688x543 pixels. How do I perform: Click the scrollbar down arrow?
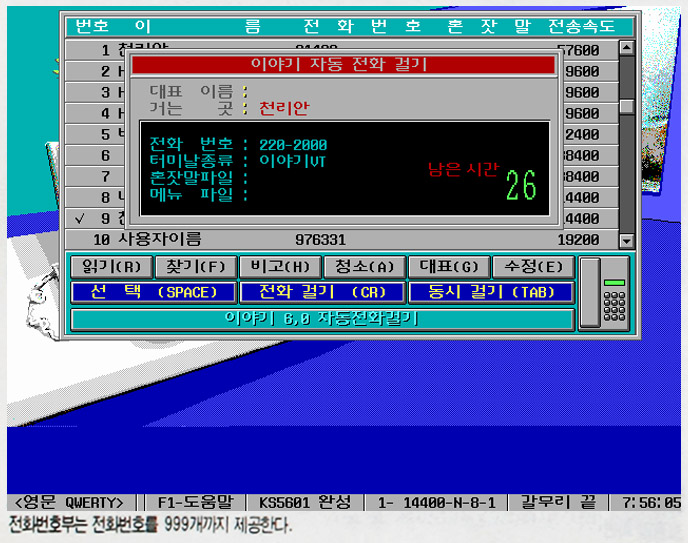coord(627,240)
